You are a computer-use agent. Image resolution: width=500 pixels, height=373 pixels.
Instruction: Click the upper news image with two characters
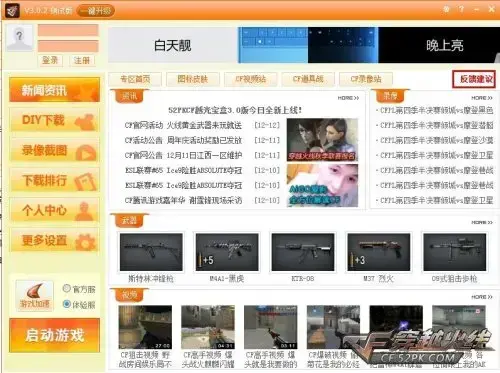(x=322, y=140)
